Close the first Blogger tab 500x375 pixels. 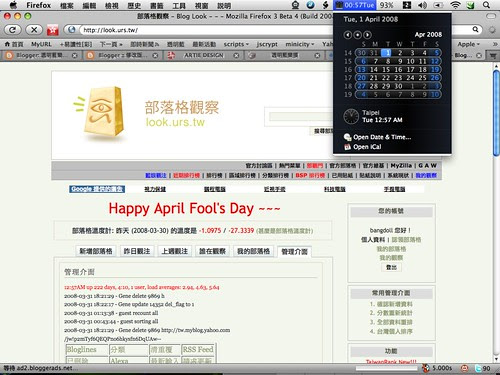[75, 55]
